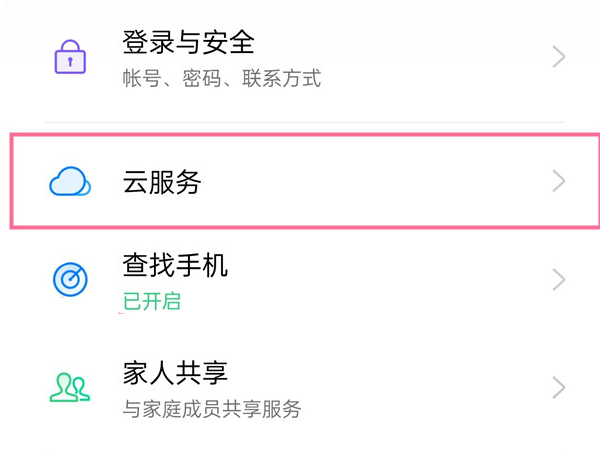Choose the 家人共享 heading
This screenshot has width=600, height=450.
pyautogui.click(x=175, y=373)
